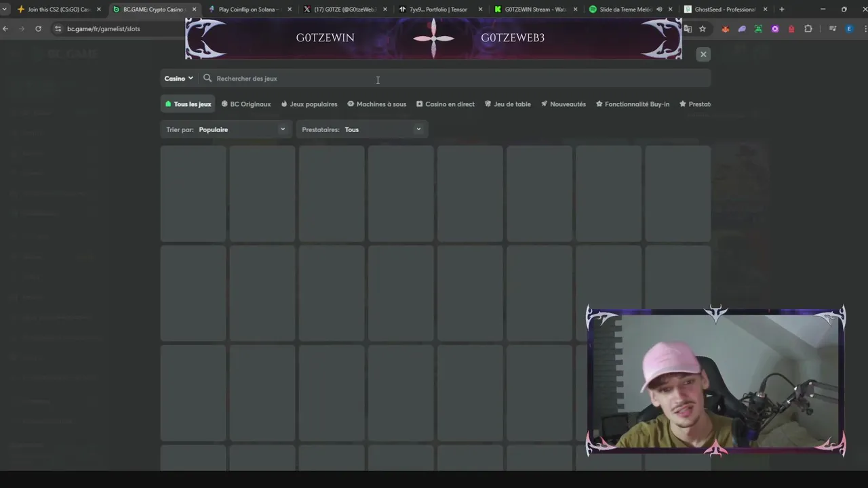This screenshot has width=868, height=488.
Task: Click the red lock extension icon
Action: click(791, 28)
